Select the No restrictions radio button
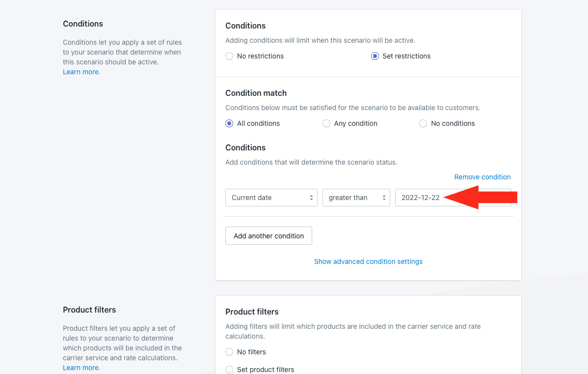Screen dimensions: 588x374 229,56
